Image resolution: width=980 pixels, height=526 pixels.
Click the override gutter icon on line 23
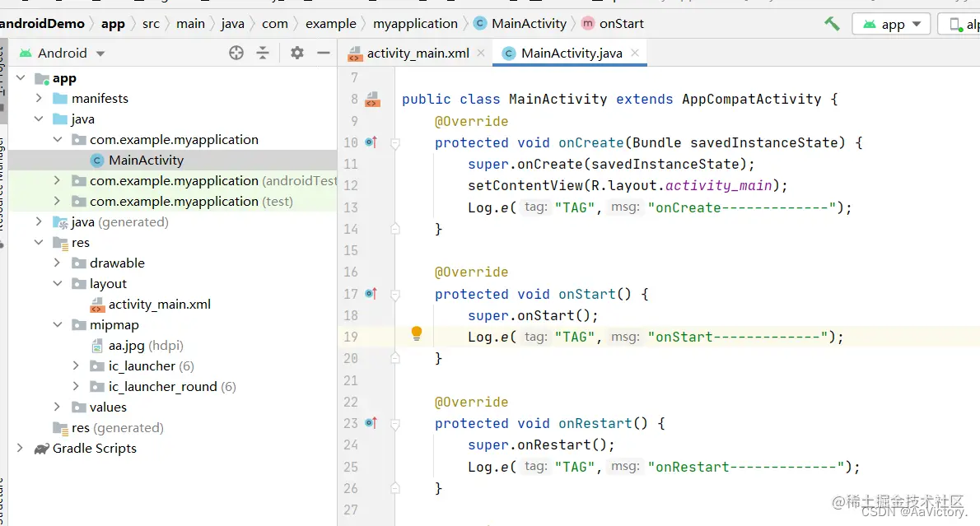[371, 423]
